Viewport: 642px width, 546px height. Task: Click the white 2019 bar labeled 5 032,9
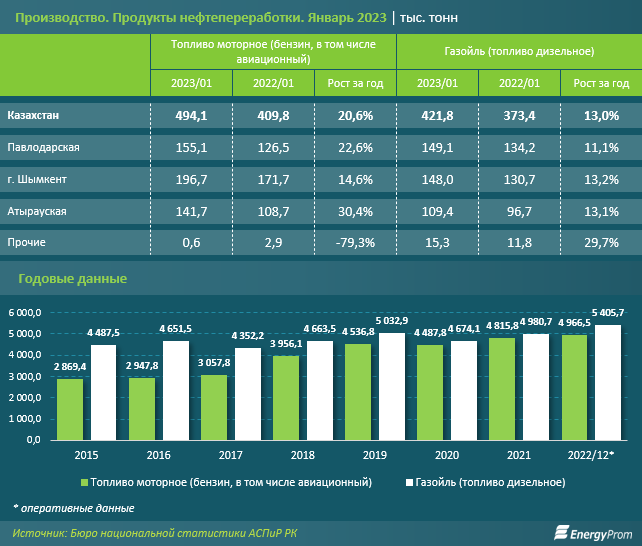393,385
